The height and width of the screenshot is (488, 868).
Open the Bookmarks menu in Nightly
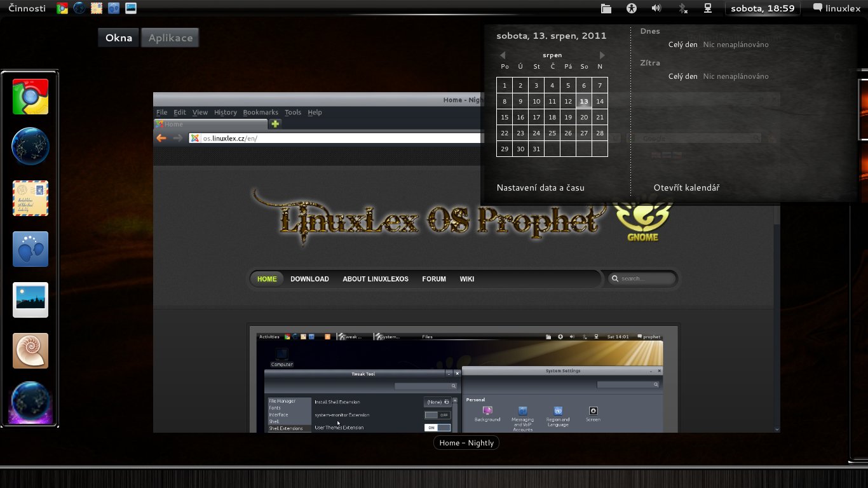point(261,112)
